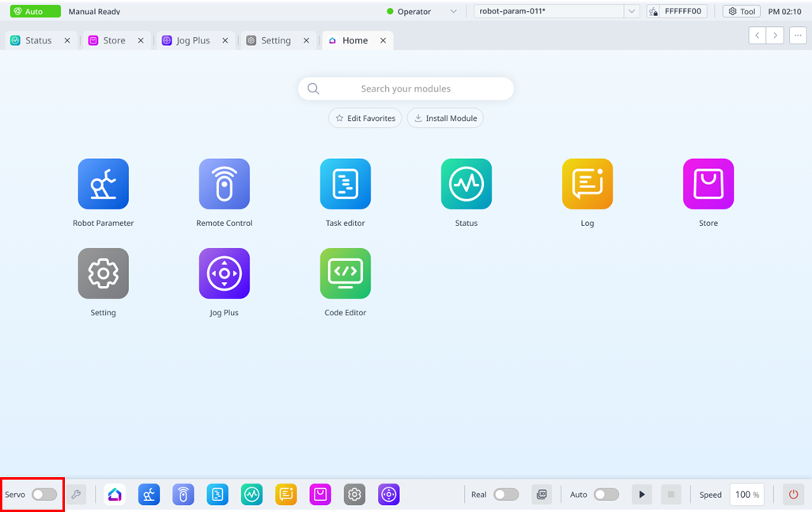This screenshot has height=512, width=812.
Task: Click the Home icon in bottom toolbar
Action: click(x=115, y=495)
